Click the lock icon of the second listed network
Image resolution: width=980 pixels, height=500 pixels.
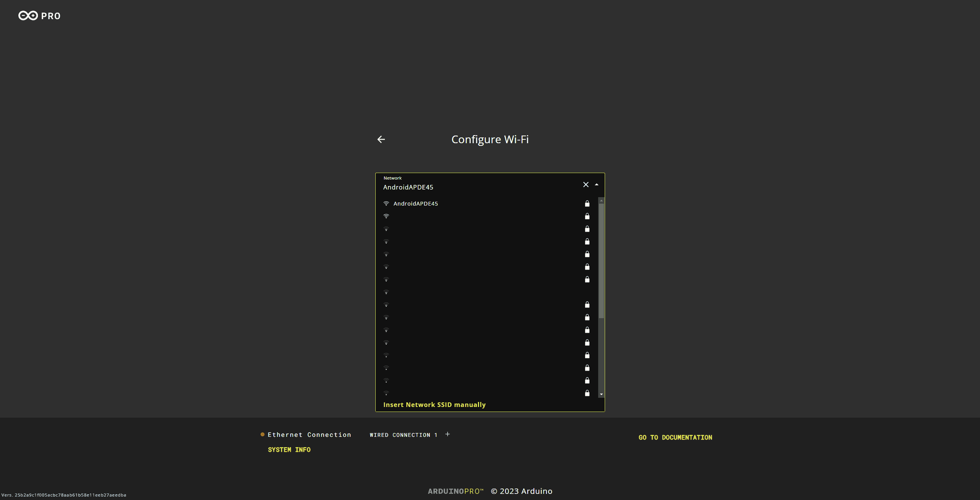[x=587, y=216]
